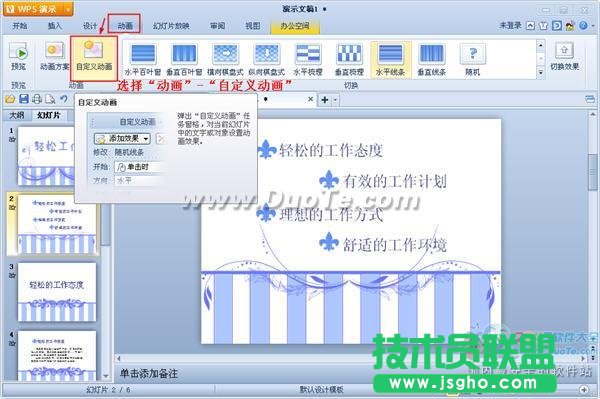Select slide 4 thumbnail
Screen dimensions: 600x399
[57, 356]
